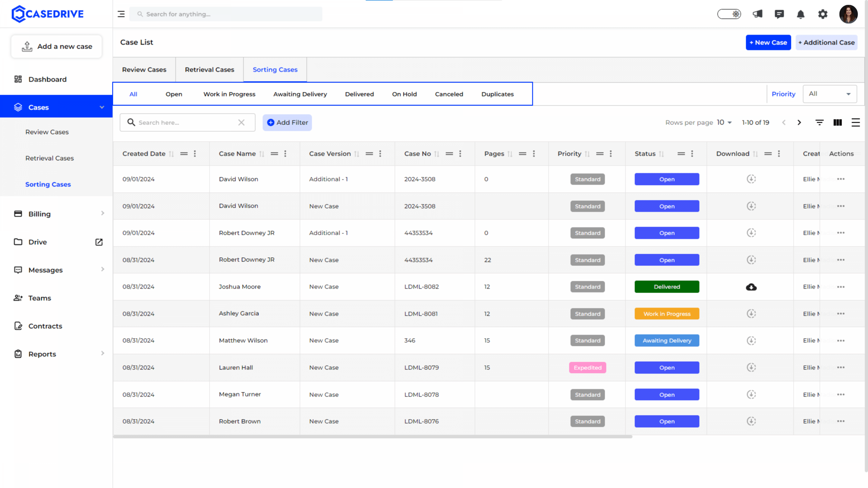Sort by Status column
Viewport: 868px width, 488px height.
point(661,154)
